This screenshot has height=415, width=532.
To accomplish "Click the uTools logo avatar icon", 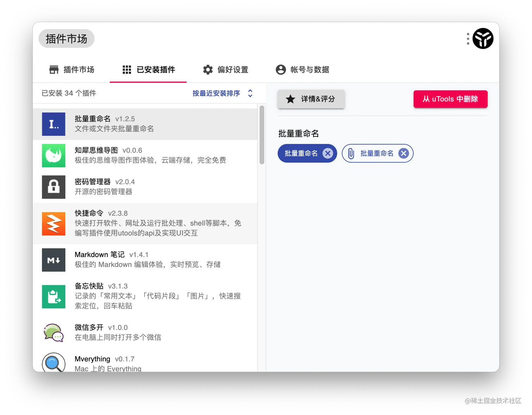I will tap(483, 38).
